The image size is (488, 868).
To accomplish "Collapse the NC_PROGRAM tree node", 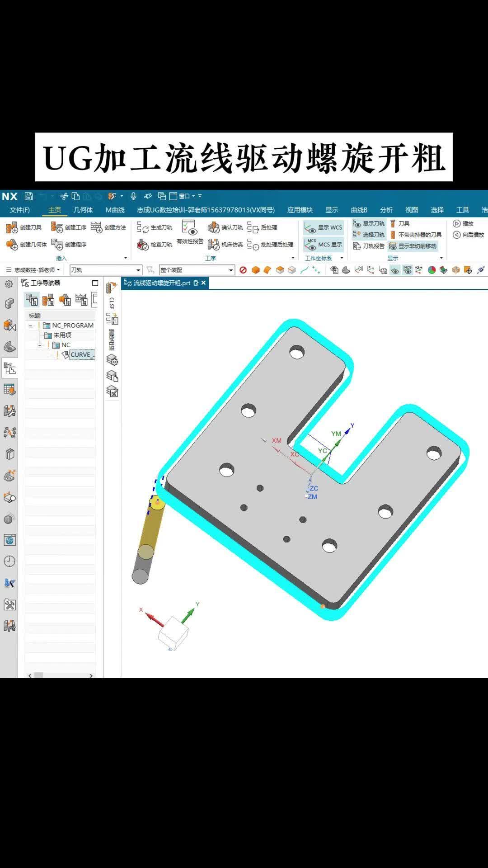I will (31, 325).
